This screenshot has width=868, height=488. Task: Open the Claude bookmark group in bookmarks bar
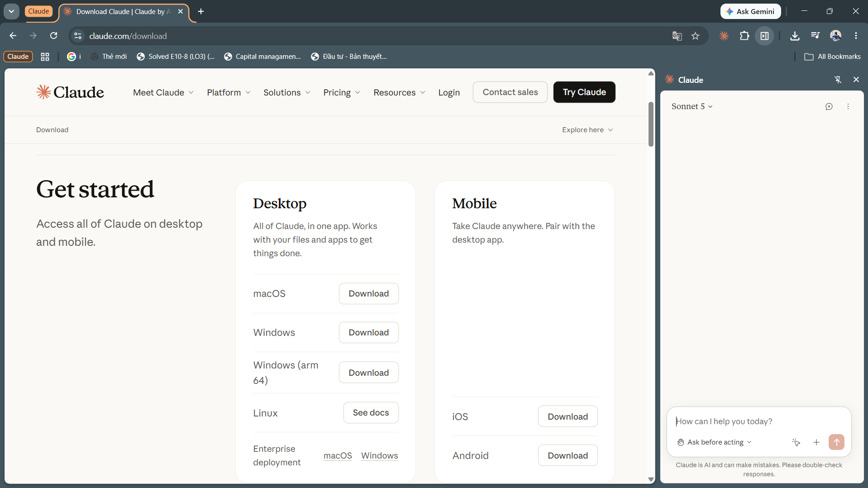coord(18,57)
